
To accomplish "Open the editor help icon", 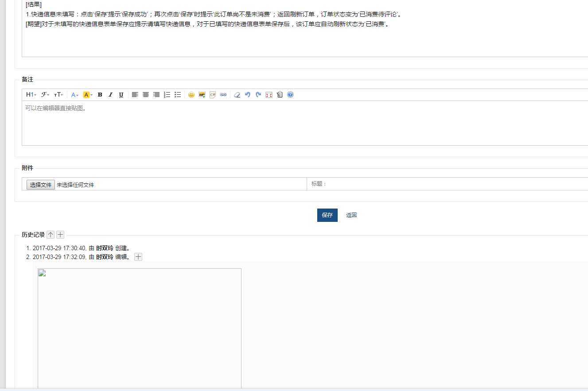I will tap(290, 95).
